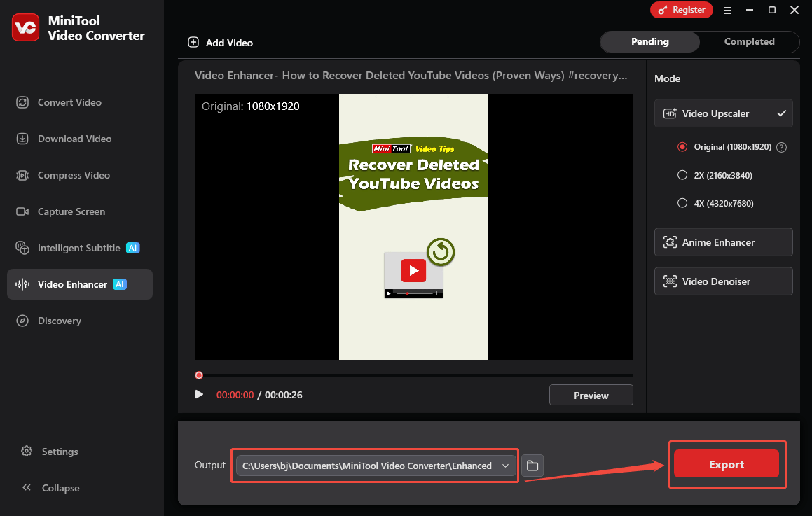Click the Convert Video sidebar icon
The width and height of the screenshot is (812, 516).
(x=22, y=102)
